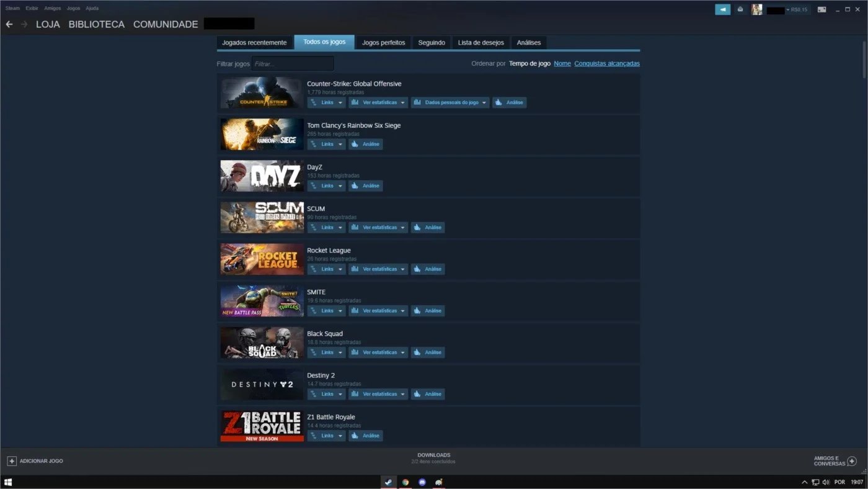Screen dimensions: 868x489
Task: Click the Filtrar jogos input field
Action: (x=293, y=63)
